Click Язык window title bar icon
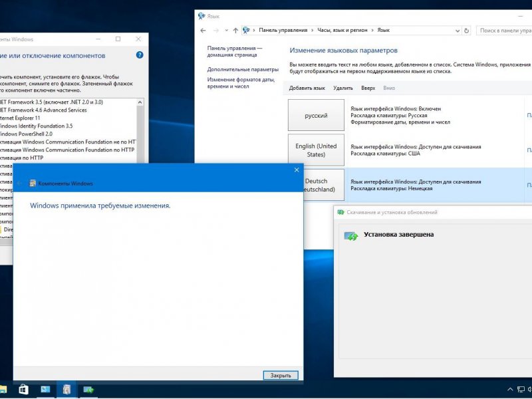This screenshot has height=399, width=532. pos(201,16)
